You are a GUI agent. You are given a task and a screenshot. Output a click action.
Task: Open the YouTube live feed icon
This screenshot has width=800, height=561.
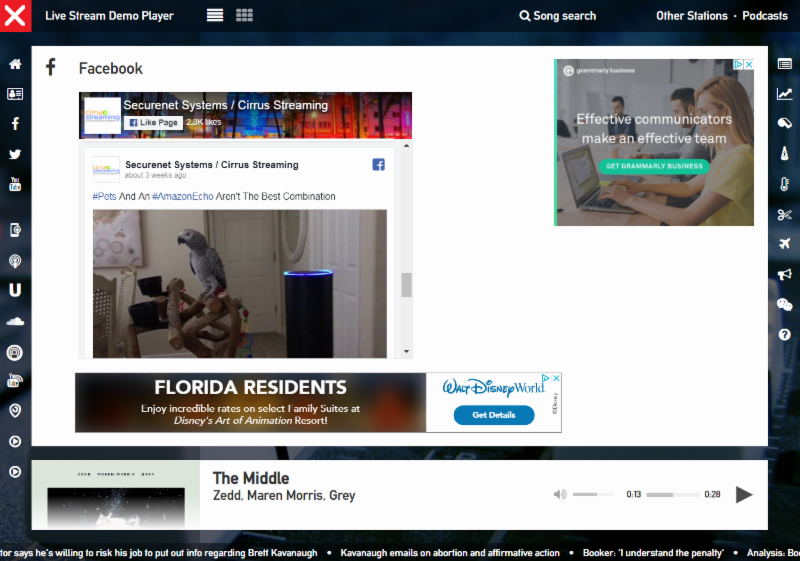(x=15, y=380)
